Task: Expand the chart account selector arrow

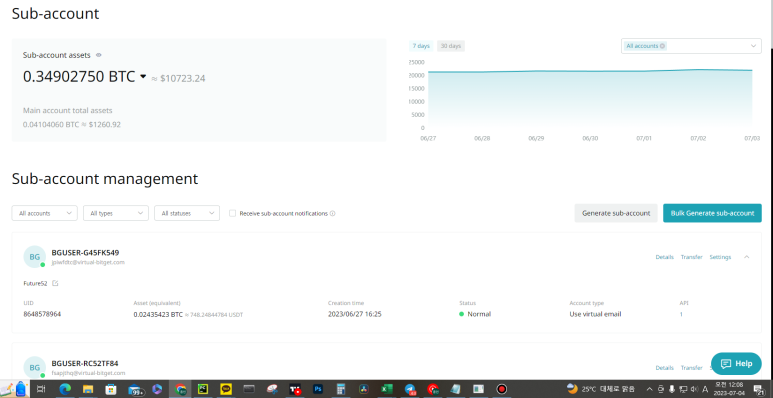Action: click(x=753, y=46)
